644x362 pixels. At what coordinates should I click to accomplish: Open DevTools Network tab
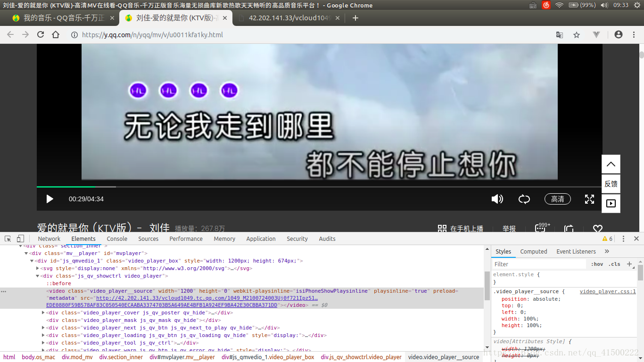pyautogui.click(x=49, y=239)
